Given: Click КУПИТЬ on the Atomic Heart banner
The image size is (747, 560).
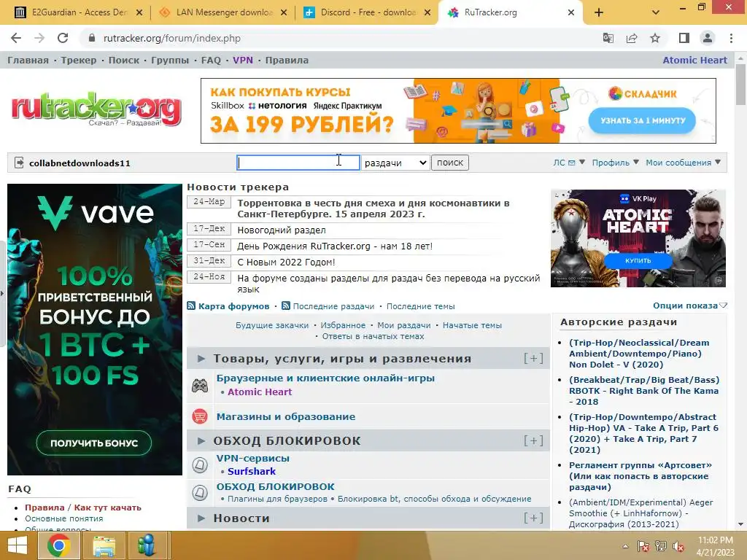Looking at the screenshot, I should pos(638,260).
